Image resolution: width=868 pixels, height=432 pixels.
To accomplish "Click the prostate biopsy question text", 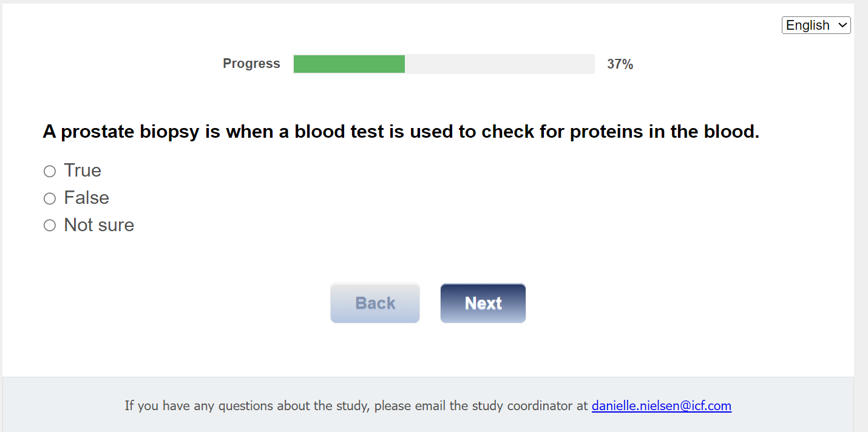I will tap(401, 132).
